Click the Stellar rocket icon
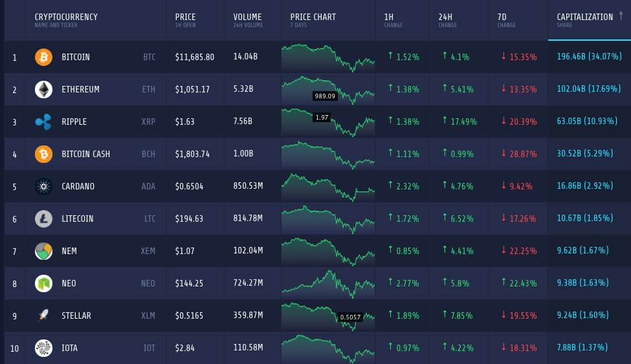Image resolution: width=631 pixels, height=364 pixels. click(43, 316)
